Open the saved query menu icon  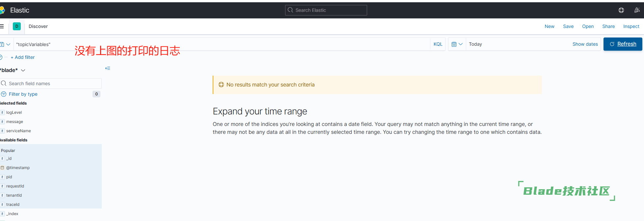point(5,44)
